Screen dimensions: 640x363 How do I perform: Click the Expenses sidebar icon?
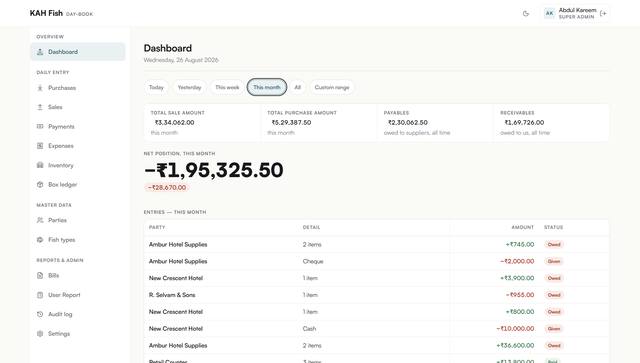tap(40, 146)
